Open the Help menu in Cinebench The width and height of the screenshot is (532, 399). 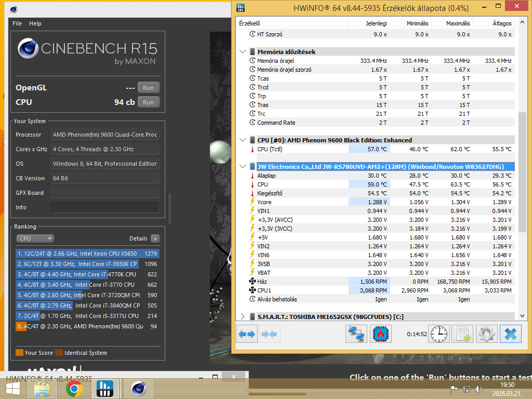pos(35,23)
